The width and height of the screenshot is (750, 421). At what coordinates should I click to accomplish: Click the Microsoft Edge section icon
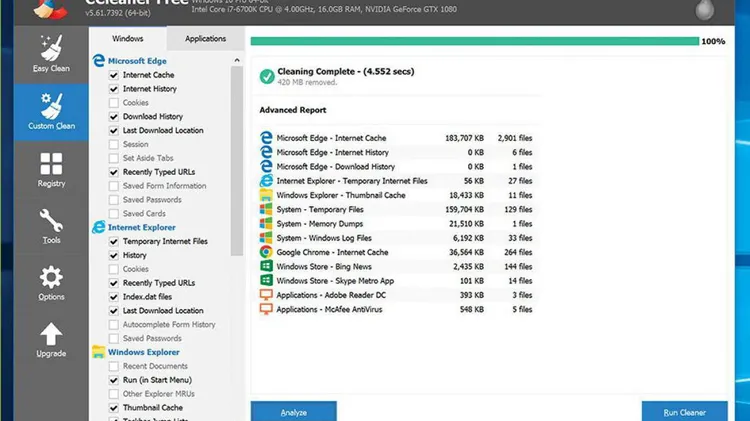pyautogui.click(x=99, y=61)
